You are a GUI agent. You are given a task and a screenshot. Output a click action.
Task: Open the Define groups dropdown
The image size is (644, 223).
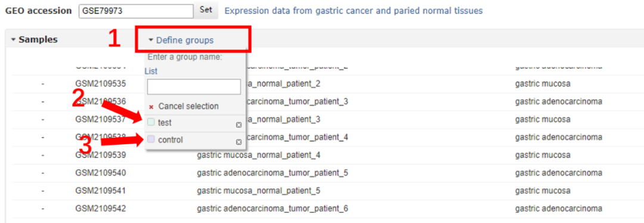pyautogui.click(x=181, y=40)
